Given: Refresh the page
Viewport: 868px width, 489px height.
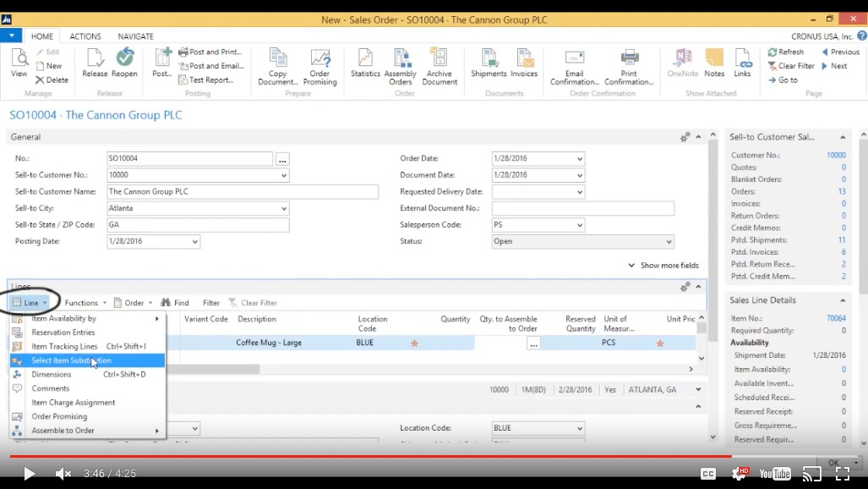Looking at the screenshot, I should point(785,52).
